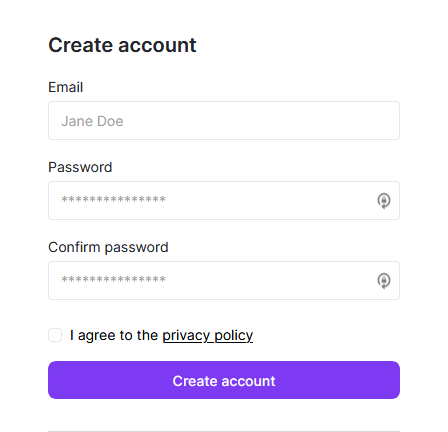This screenshot has height=432, width=448.
Task: Focus the Email input field
Action: tap(224, 121)
